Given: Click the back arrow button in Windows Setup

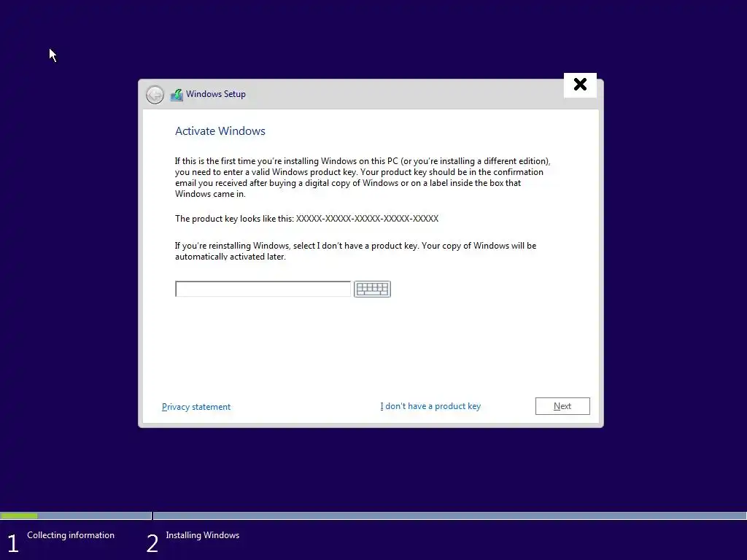Looking at the screenshot, I should pos(155,95).
